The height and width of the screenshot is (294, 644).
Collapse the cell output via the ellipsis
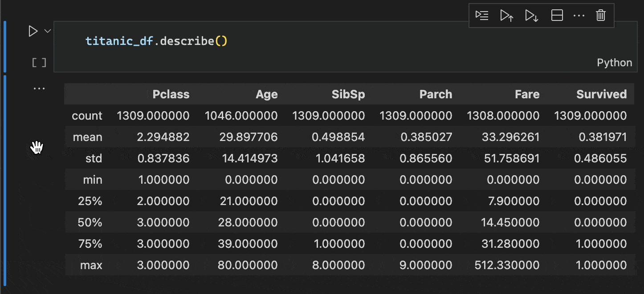tap(39, 88)
